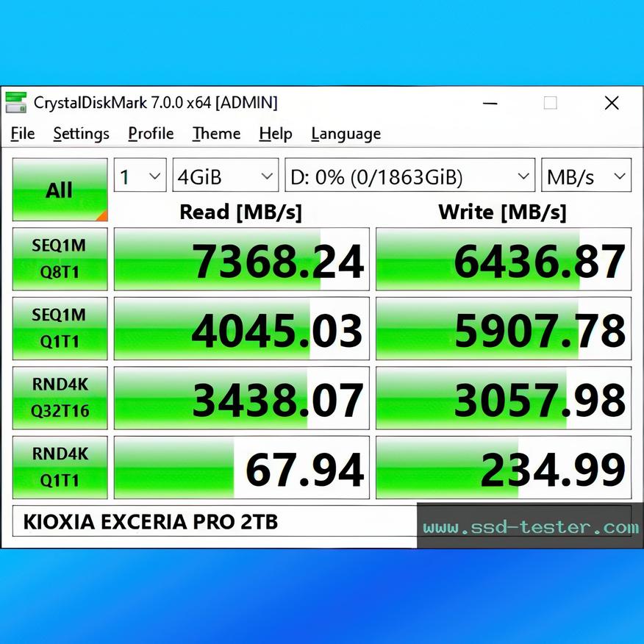
Task: Select the 67.94 read result value
Action: (241, 468)
